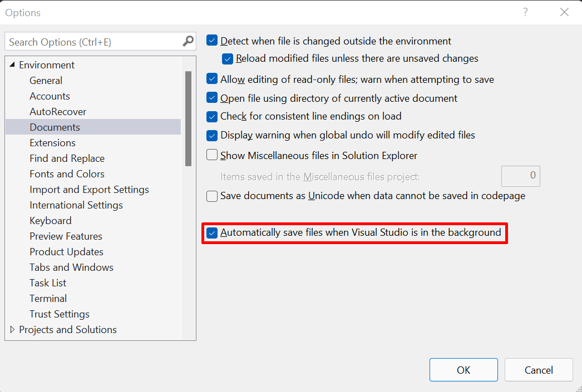Enable Save documents as Unicode option
582x392 pixels.
point(212,196)
